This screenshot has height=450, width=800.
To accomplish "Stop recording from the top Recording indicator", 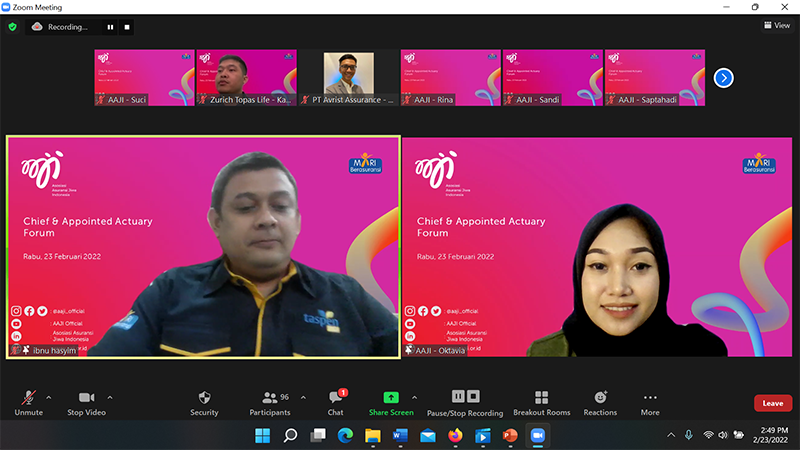I will pyautogui.click(x=127, y=27).
